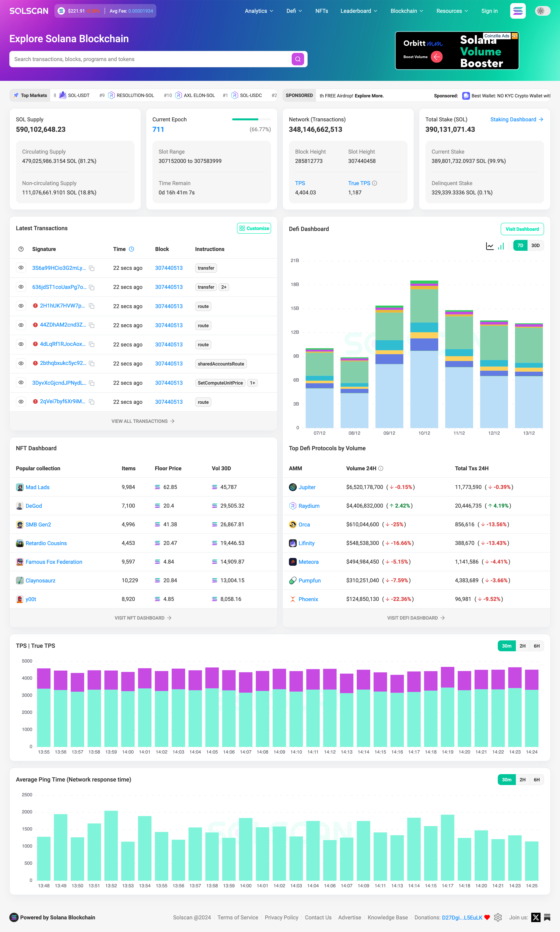Click the Current Epoch progress bar

click(251, 120)
